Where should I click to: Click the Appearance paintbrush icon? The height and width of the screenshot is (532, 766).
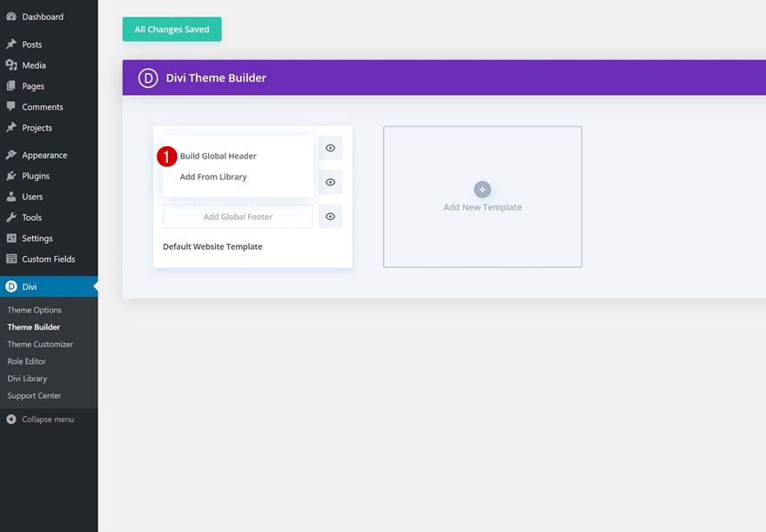(x=11, y=155)
